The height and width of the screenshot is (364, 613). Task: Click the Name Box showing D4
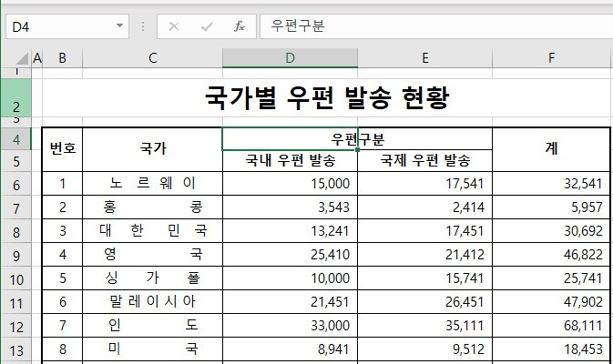[67, 26]
